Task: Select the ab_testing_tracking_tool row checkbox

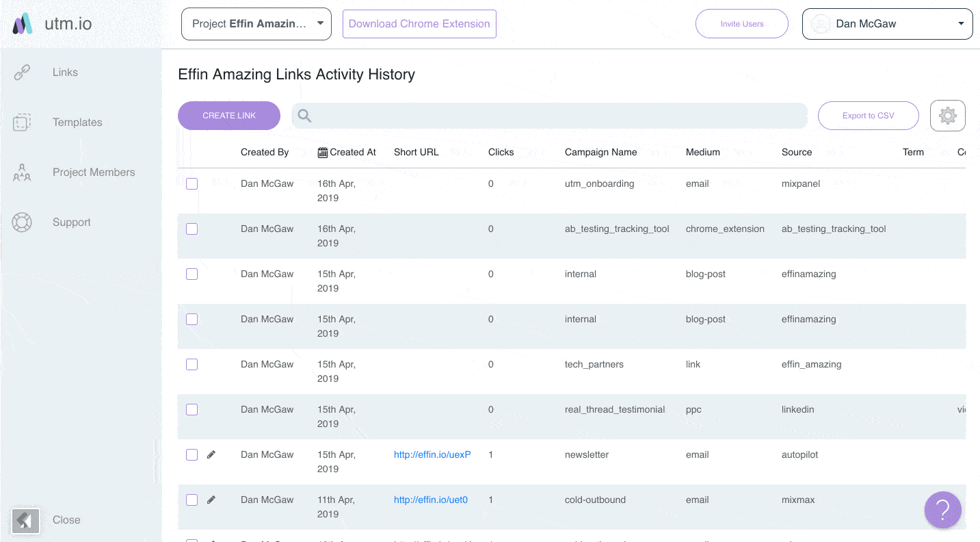Action: pyautogui.click(x=192, y=229)
